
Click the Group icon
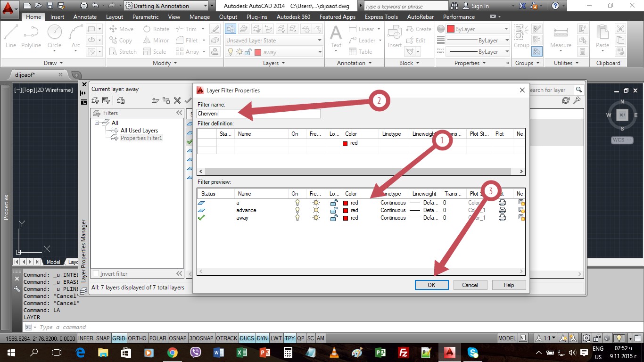pos(521,37)
